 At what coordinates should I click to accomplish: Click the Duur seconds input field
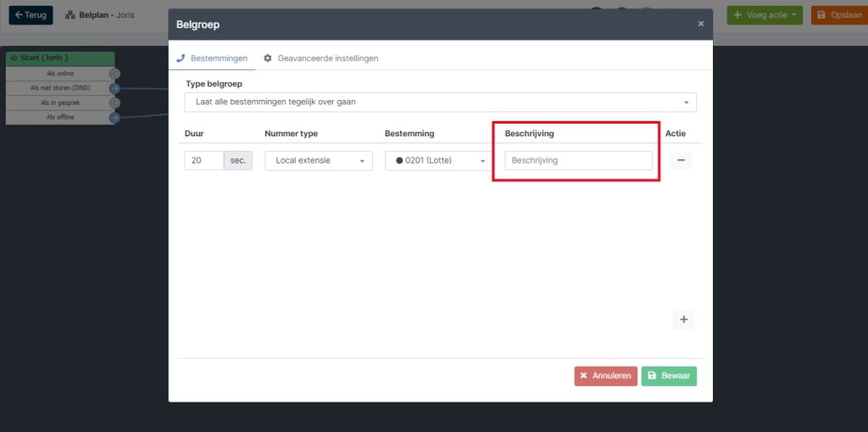204,160
